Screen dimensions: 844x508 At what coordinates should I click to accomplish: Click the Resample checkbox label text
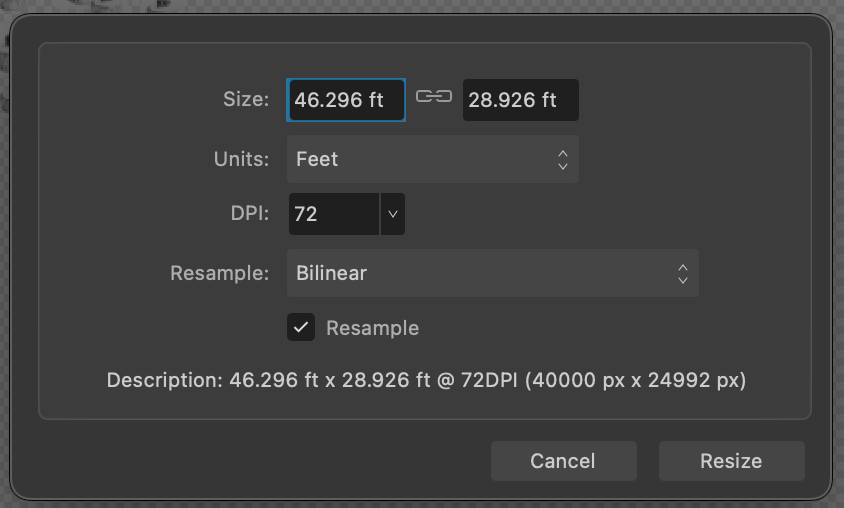pos(372,328)
